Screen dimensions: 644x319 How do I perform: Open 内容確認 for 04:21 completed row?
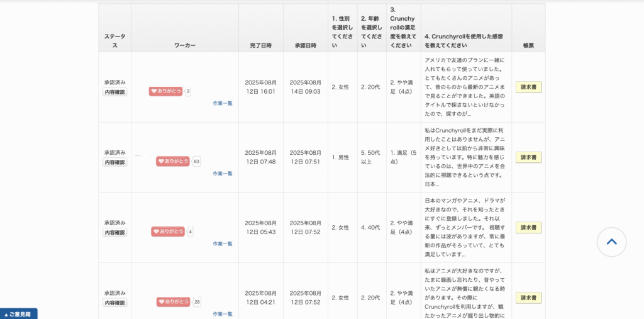(115, 303)
